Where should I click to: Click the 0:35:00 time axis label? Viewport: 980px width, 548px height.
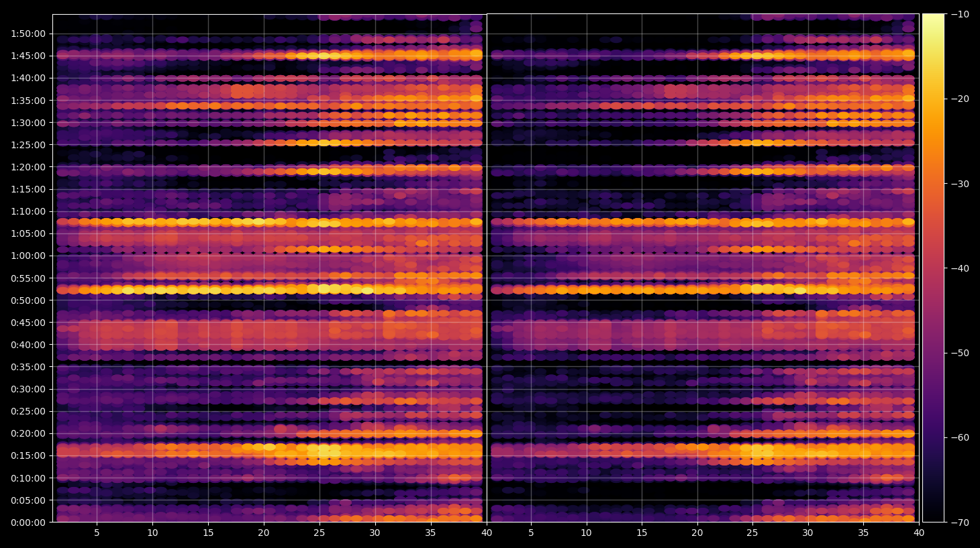pos(28,367)
